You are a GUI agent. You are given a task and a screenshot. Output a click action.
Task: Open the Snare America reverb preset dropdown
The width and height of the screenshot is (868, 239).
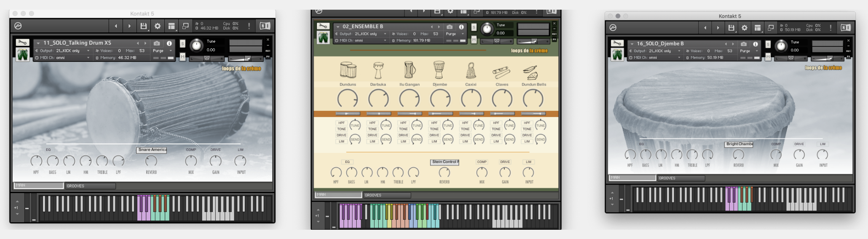point(152,150)
